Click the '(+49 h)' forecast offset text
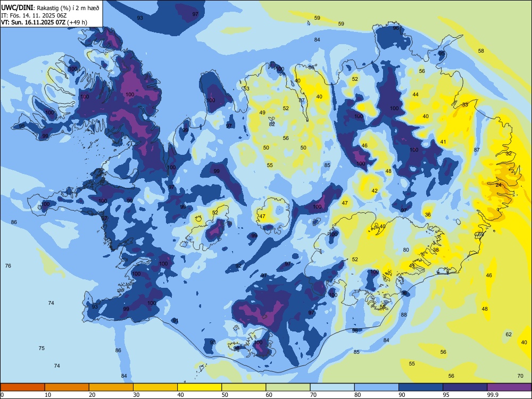The width and height of the screenshot is (532, 399). coord(77,22)
